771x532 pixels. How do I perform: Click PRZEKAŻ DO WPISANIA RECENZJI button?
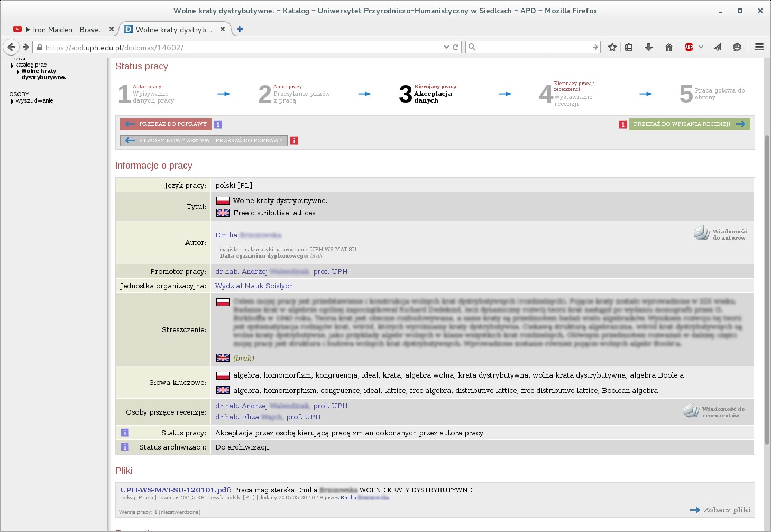pos(690,124)
